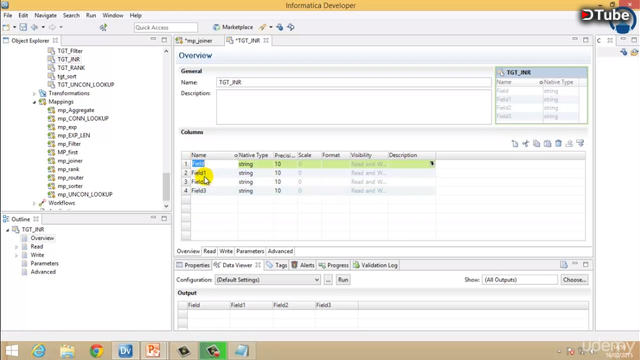Expand the Write node in Outline
640x360 pixels.
click(16, 256)
